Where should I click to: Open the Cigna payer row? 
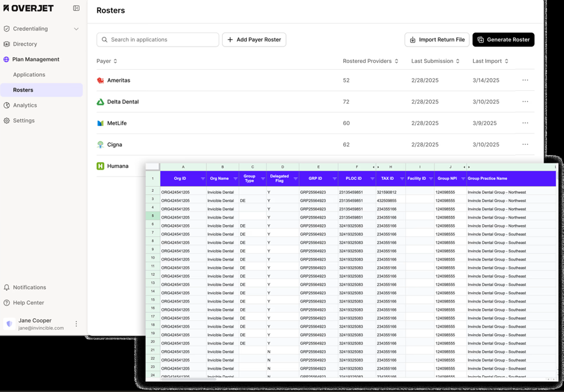315,145
